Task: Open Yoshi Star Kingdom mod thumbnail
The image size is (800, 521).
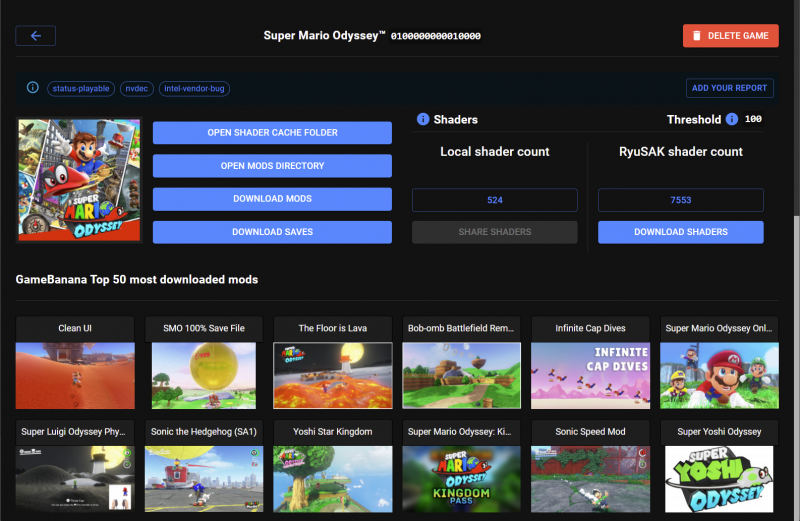Action: [x=333, y=479]
